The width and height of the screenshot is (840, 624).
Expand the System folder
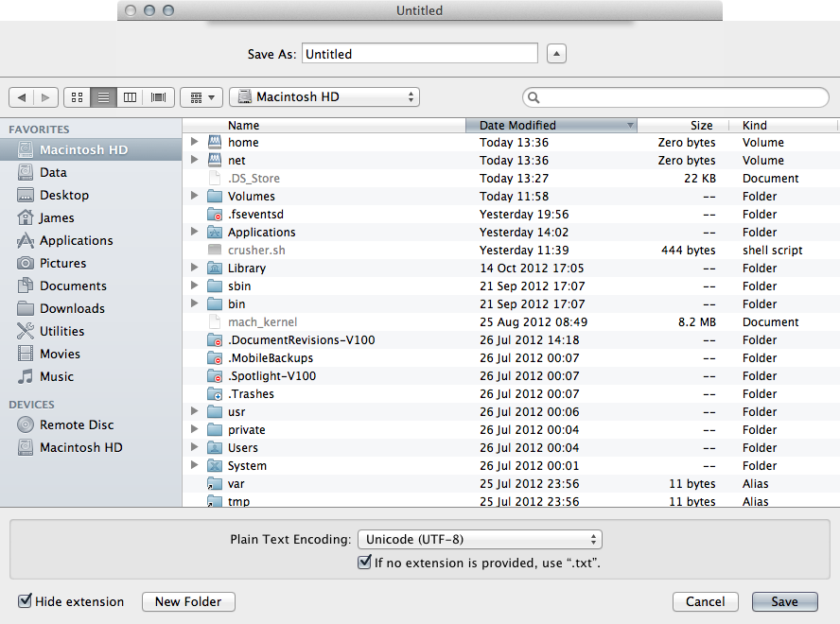click(195, 465)
